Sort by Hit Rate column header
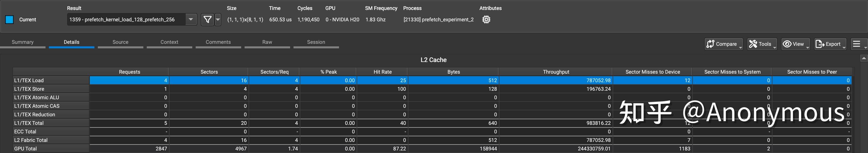 pyautogui.click(x=383, y=72)
